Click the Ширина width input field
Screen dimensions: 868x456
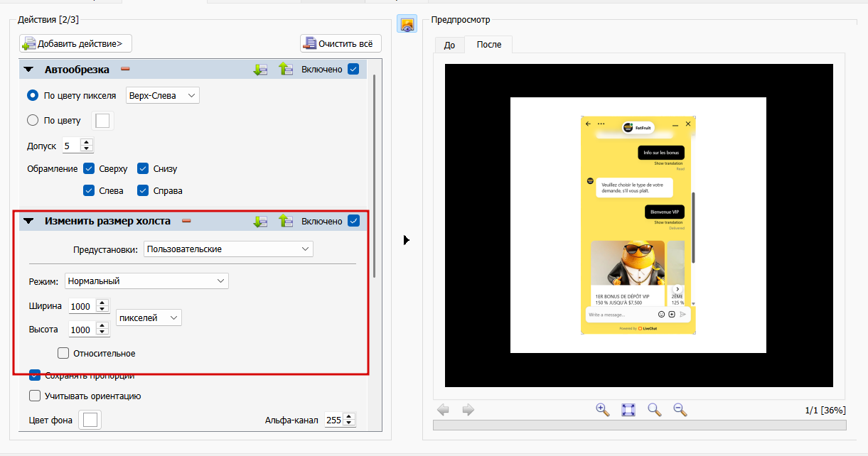(x=82, y=306)
